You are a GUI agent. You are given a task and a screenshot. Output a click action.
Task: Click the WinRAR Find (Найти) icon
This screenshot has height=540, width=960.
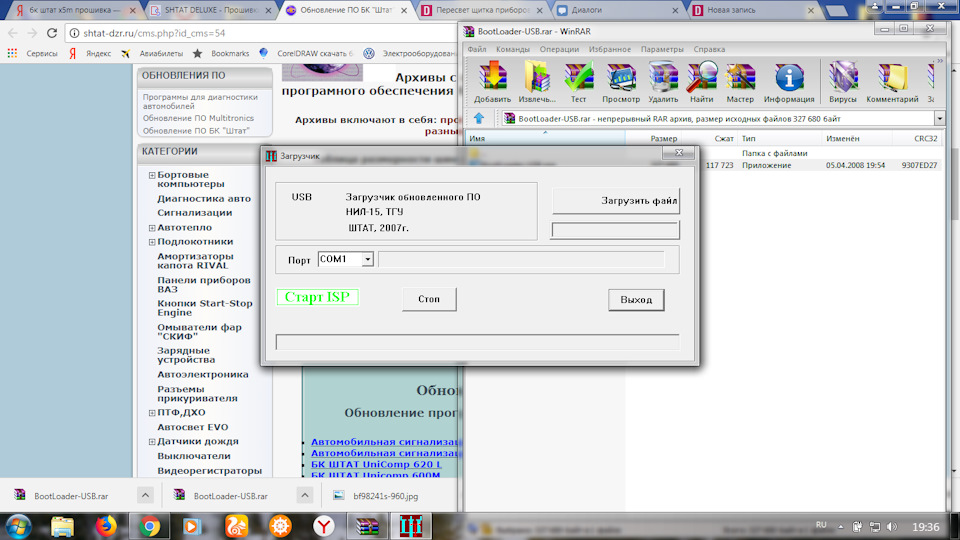pos(702,82)
